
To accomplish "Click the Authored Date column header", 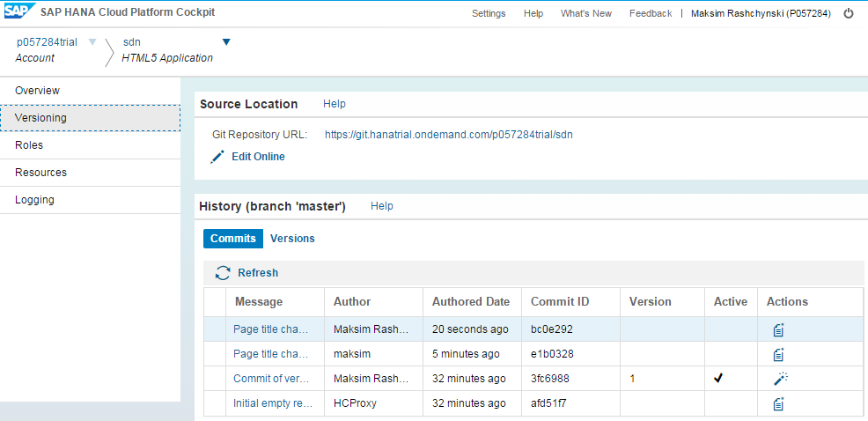I will click(x=471, y=302).
